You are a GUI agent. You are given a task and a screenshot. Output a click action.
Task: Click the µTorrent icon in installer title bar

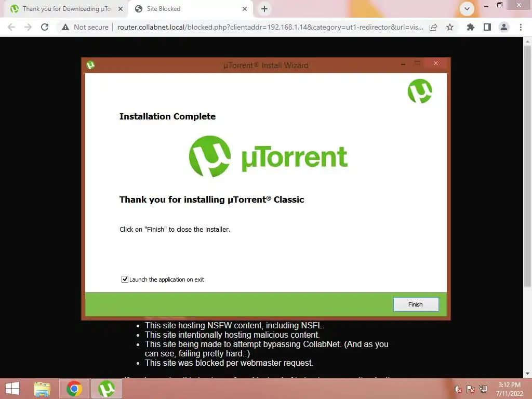coord(90,65)
